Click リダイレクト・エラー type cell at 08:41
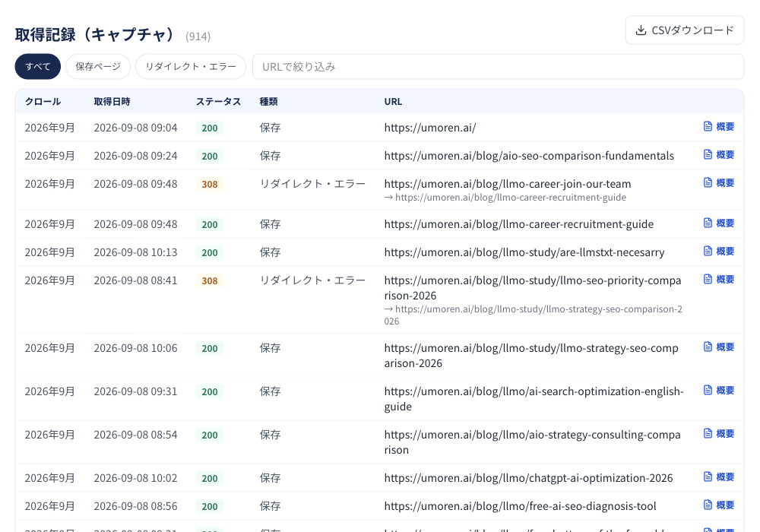Image resolution: width=760 pixels, height=532 pixels. tap(312, 280)
